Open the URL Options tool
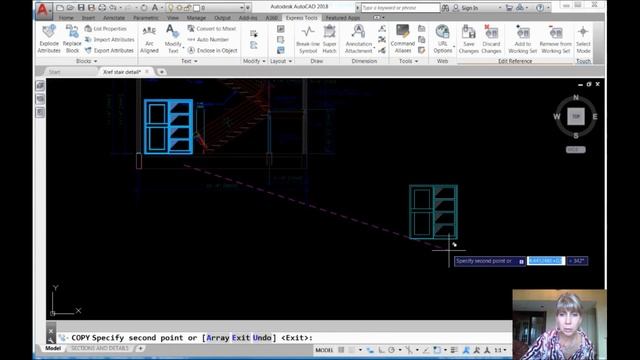The height and width of the screenshot is (360, 640). pyautogui.click(x=442, y=39)
